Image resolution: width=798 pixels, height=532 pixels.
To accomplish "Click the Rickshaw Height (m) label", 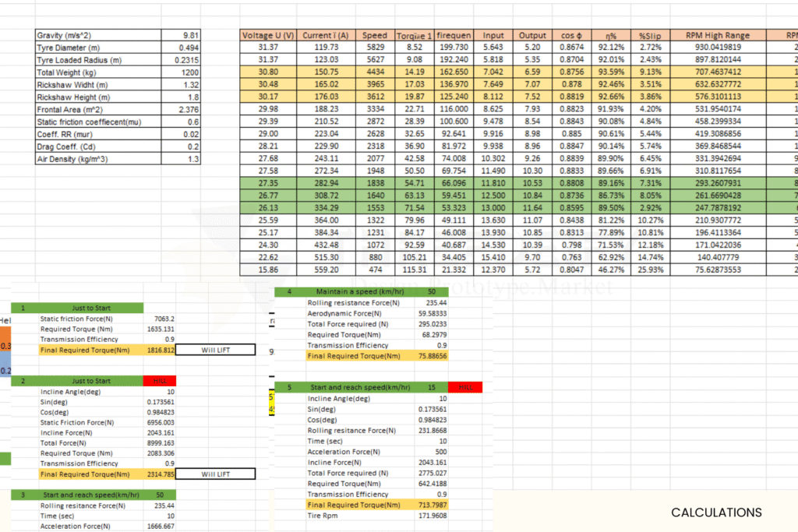I will pyautogui.click(x=98, y=97).
